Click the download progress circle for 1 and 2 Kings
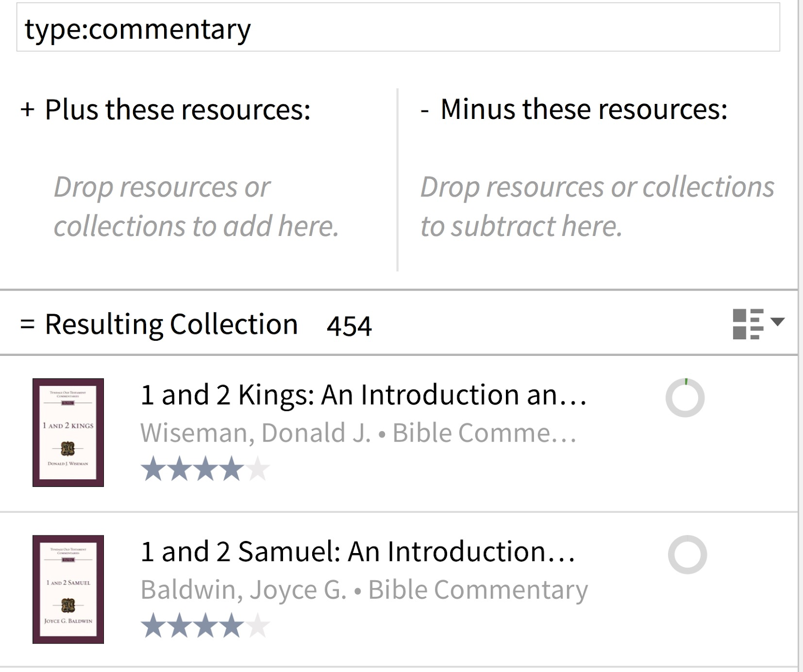This screenshot has height=672, width=803. (x=685, y=398)
